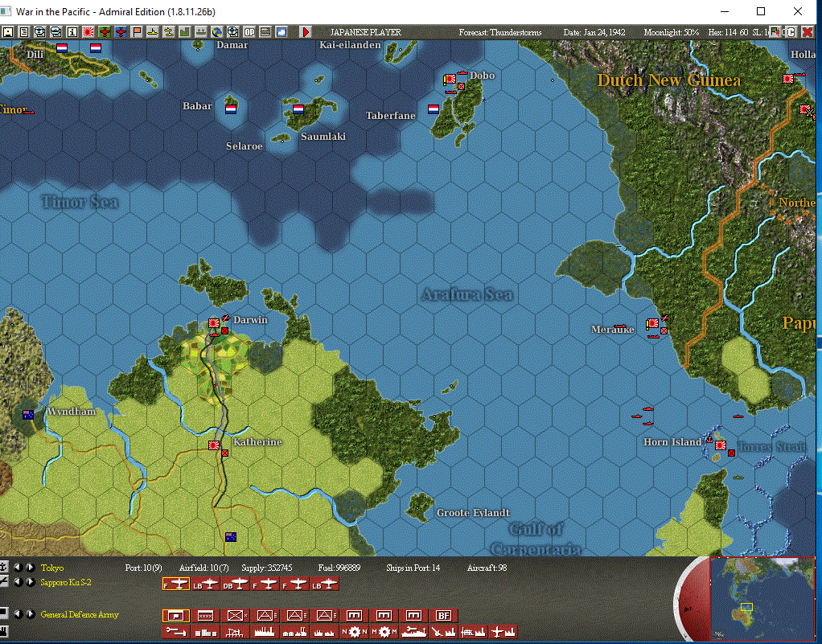The width and height of the screenshot is (822, 644).
Task: Click the minimap overview thumbnail
Action: 762,599
